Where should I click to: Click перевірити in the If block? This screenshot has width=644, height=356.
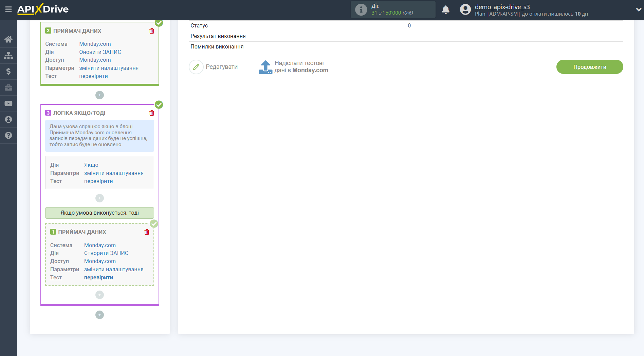[x=98, y=181]
